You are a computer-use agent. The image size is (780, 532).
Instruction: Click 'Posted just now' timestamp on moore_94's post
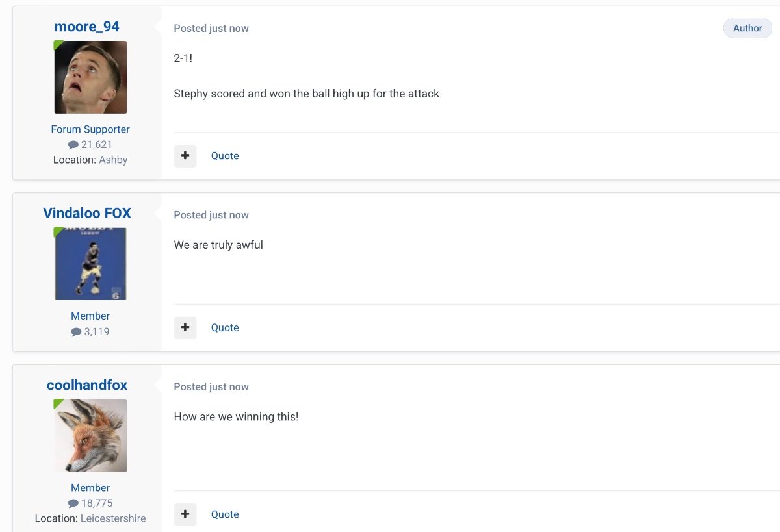211,29
